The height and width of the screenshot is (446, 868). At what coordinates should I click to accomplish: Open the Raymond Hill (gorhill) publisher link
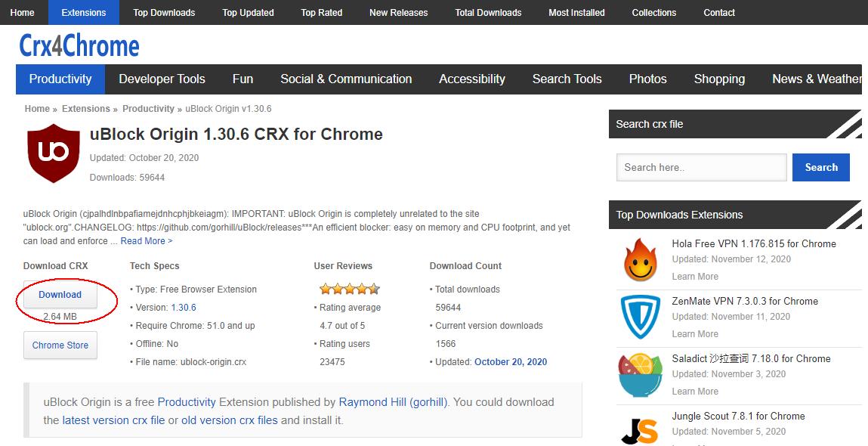[x=393, y=402]
